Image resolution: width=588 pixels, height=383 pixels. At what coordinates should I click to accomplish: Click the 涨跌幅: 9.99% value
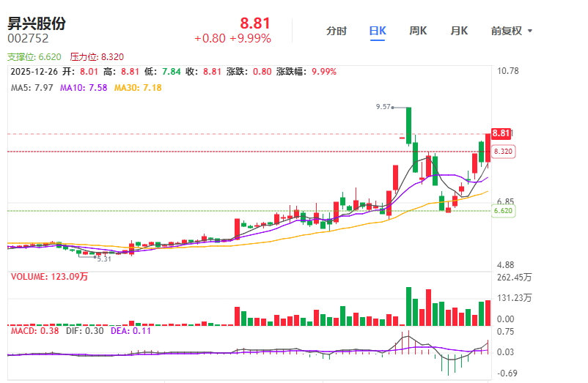306,72
